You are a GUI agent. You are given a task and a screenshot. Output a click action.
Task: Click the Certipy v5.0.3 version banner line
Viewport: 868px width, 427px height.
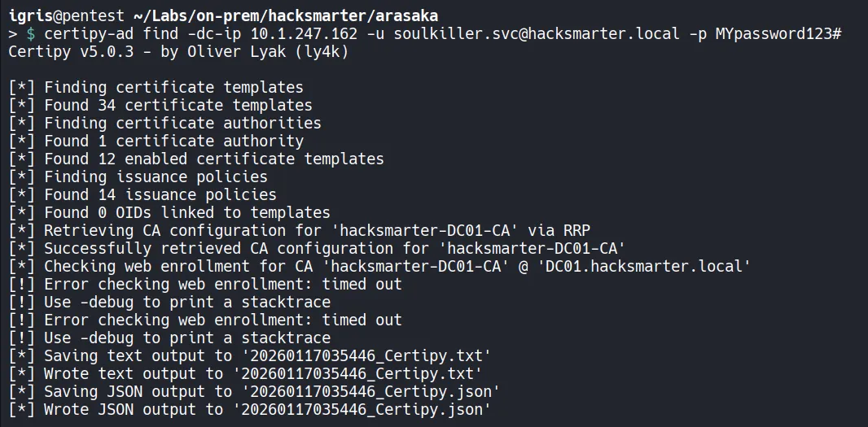(x=179, y=51)
